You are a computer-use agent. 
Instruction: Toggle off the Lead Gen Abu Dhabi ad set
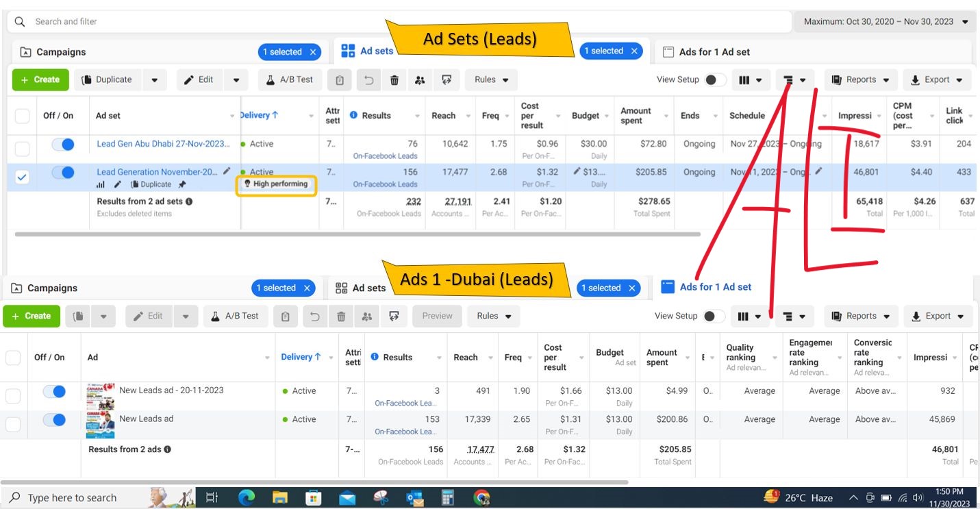pos(62,145)
